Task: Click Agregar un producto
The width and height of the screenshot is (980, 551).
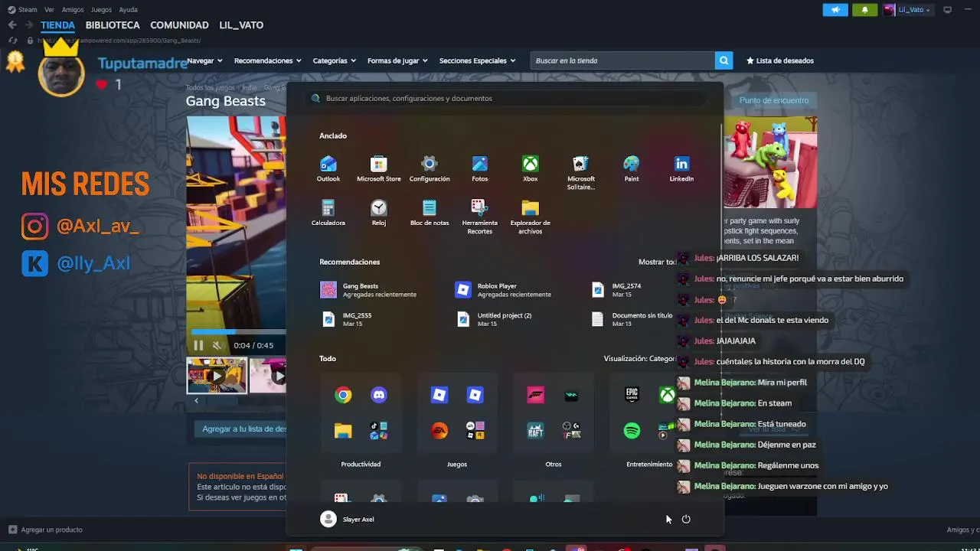Action: pyautogui.click(x=45, y=530)
